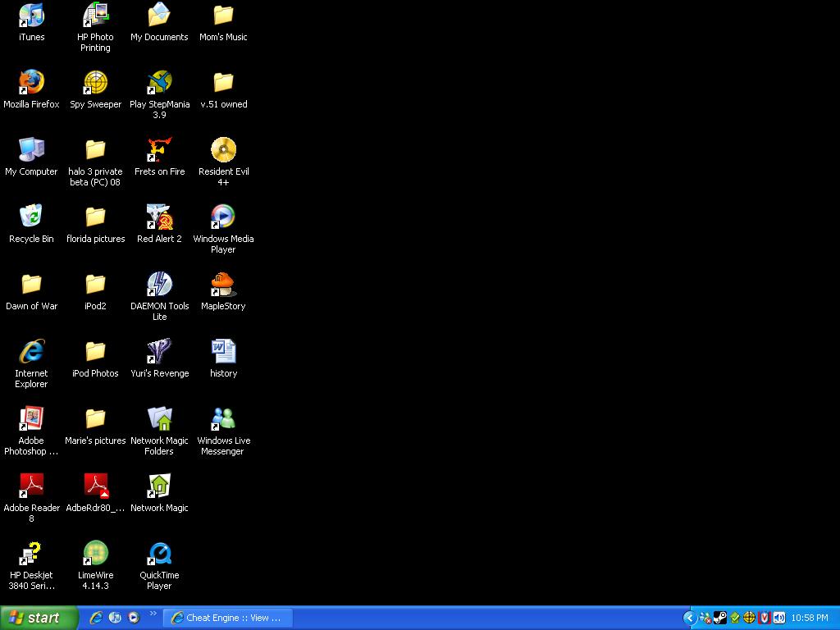Open QuickTime Player

pyautogui.click(x=159, y=554)
